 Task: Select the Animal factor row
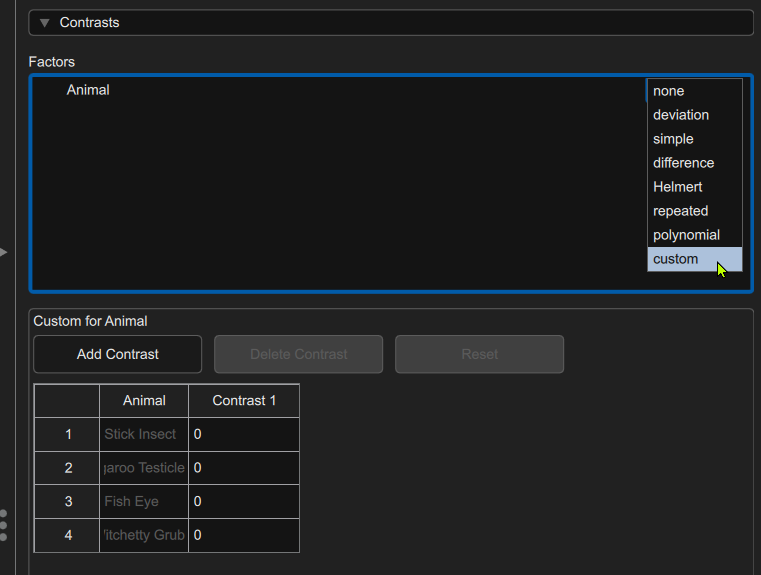88,90
